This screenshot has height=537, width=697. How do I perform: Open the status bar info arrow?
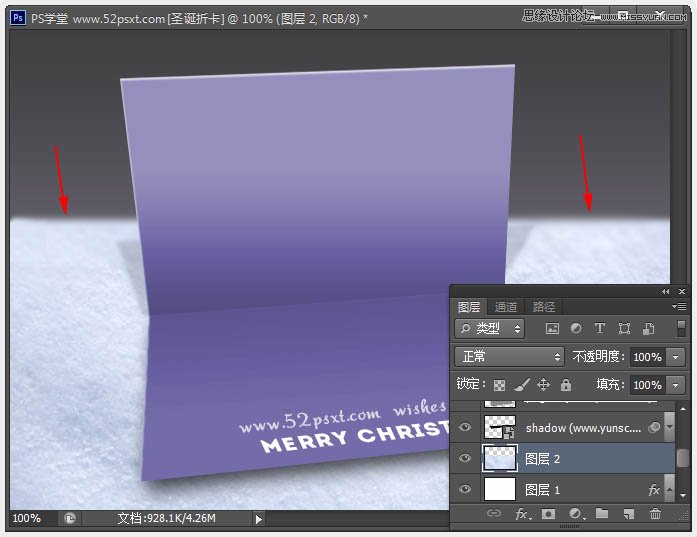coord(259,519)
